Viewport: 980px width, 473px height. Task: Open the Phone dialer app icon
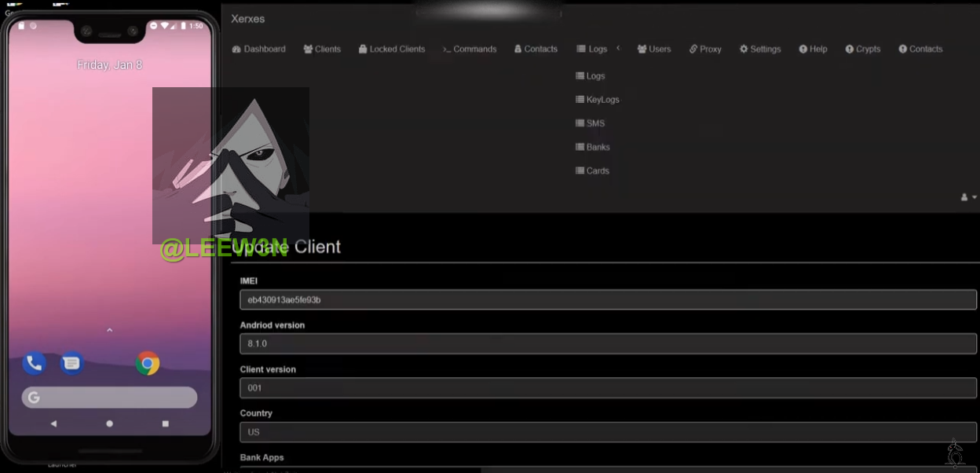(34, 363)
